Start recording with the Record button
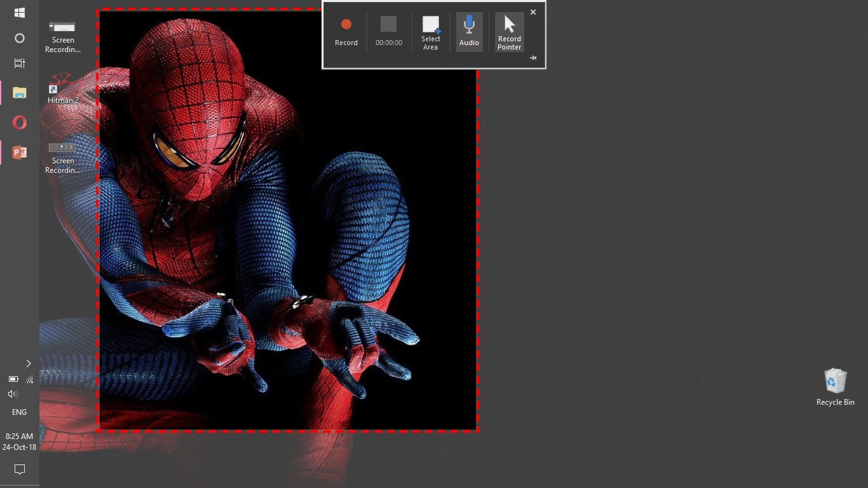868x488 pixels. coord(346,32)
